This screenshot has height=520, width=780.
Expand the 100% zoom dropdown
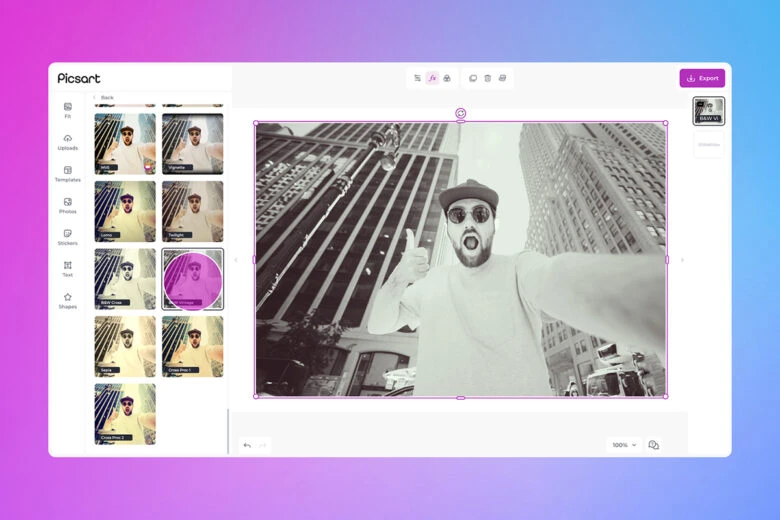pyautogui.click(x=624, y=445)
